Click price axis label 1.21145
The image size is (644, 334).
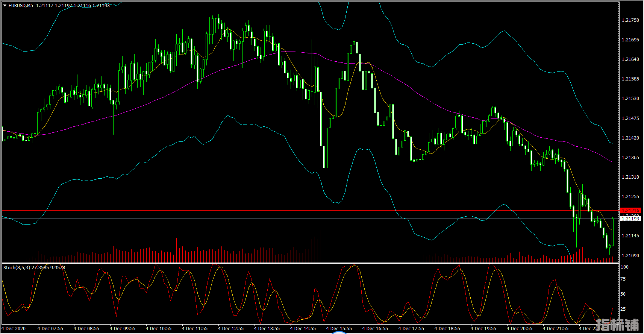pyautogui.click(x=630, y=236)
